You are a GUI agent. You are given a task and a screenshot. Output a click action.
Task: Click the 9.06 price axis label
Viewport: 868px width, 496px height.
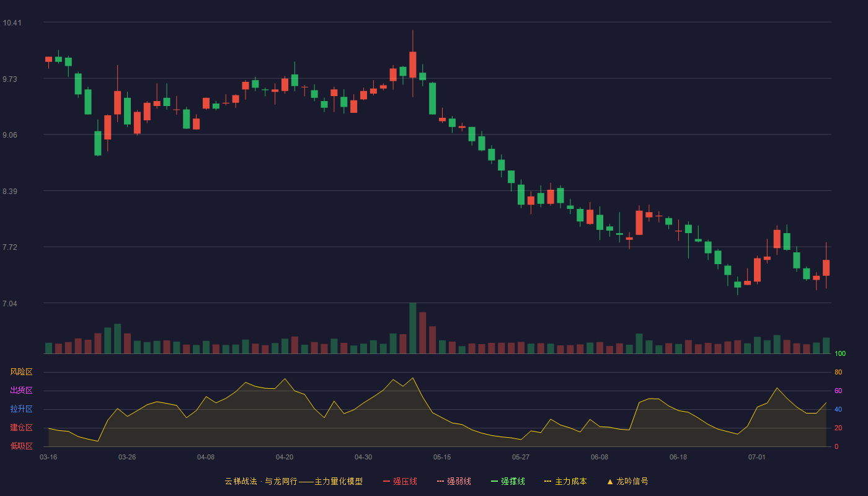(10, 135)
